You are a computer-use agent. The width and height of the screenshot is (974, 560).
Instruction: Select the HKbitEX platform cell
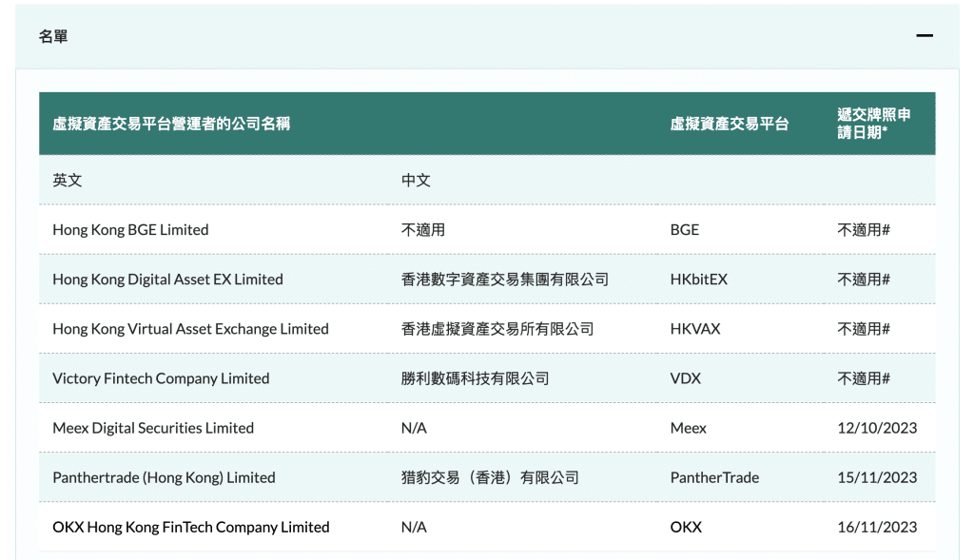[x=699, y=280]
